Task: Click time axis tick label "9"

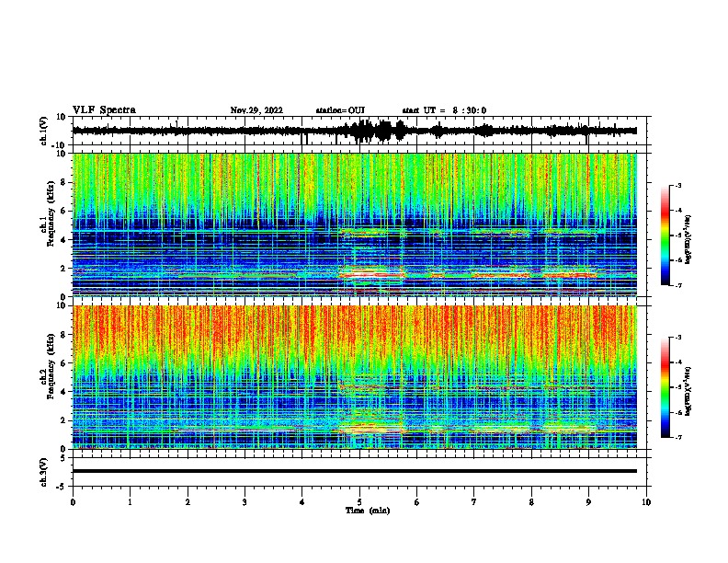Action: pos(588,502)
